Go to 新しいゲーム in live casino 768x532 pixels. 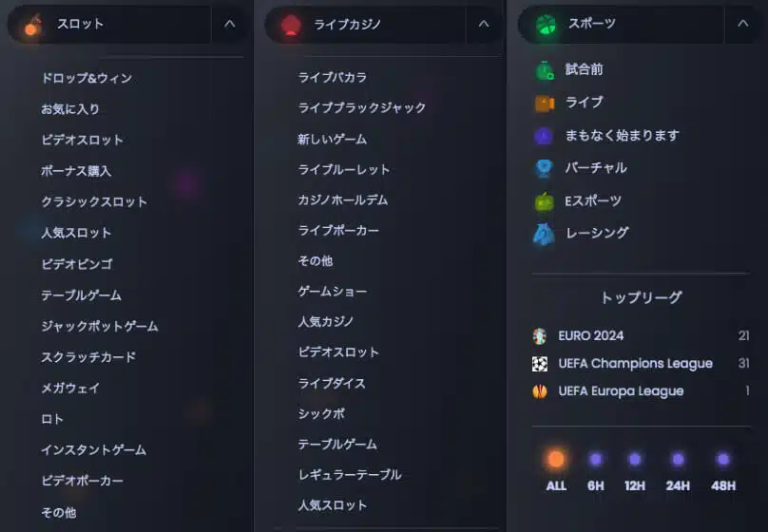333,140
